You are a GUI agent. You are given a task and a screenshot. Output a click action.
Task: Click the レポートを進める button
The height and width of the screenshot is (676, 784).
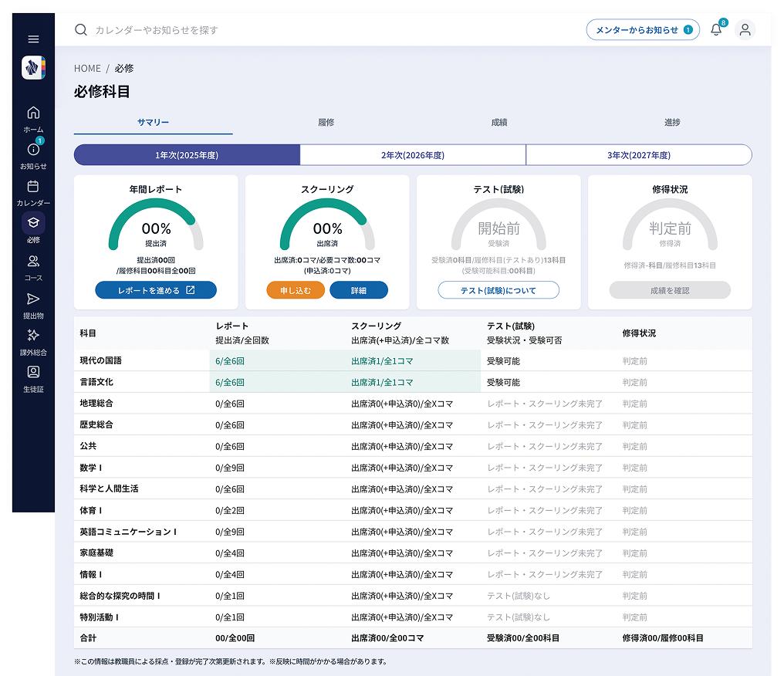coord(156,291)
